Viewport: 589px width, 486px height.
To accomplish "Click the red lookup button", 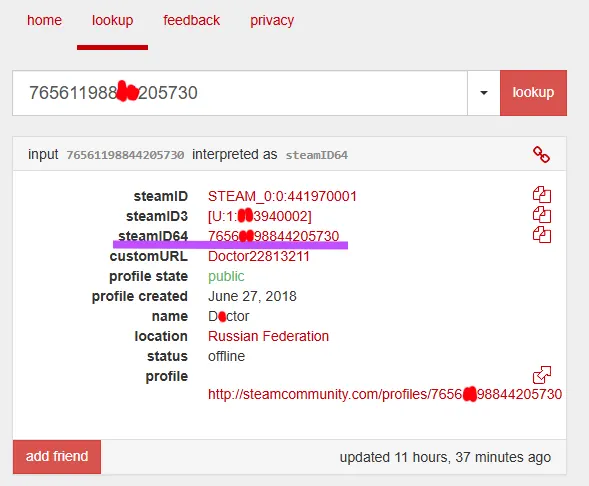I will click(533, 93).
